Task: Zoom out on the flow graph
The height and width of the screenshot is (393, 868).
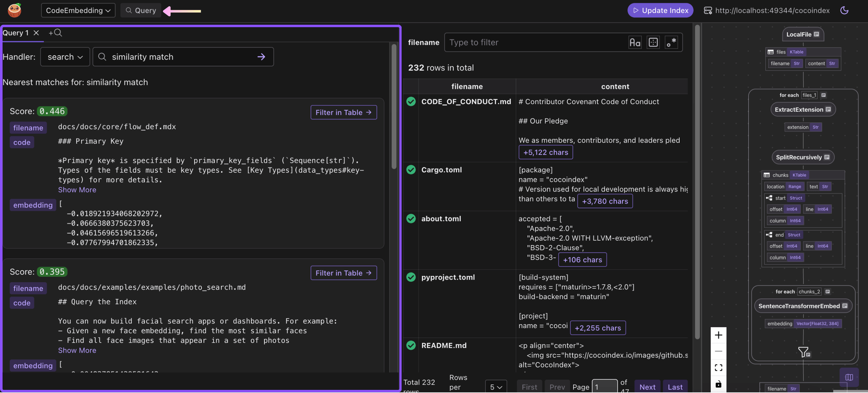Action: [718, 352]
